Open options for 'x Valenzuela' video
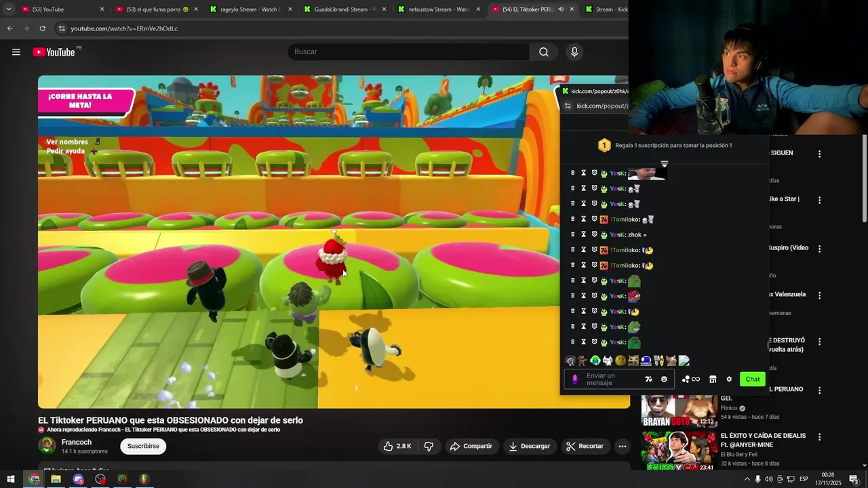Image resolution: width=868 pixels, height=488 pixels. (x=819, y=296)
